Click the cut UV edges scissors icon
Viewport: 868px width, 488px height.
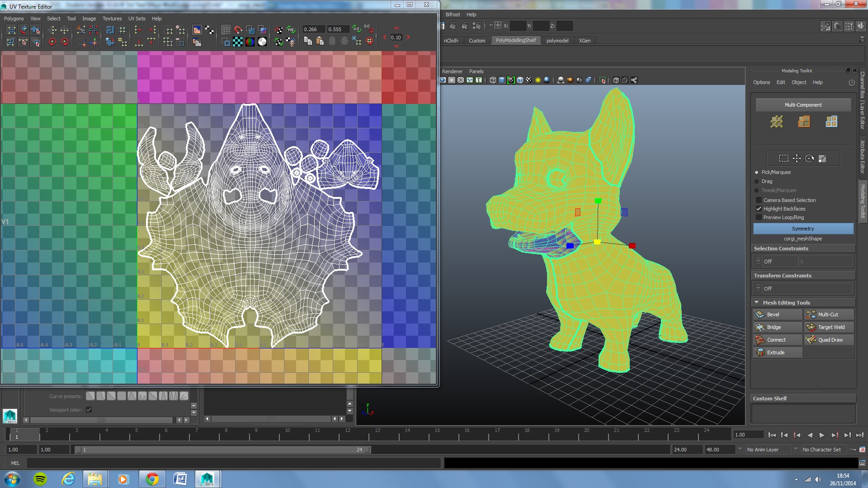[81, 30]
